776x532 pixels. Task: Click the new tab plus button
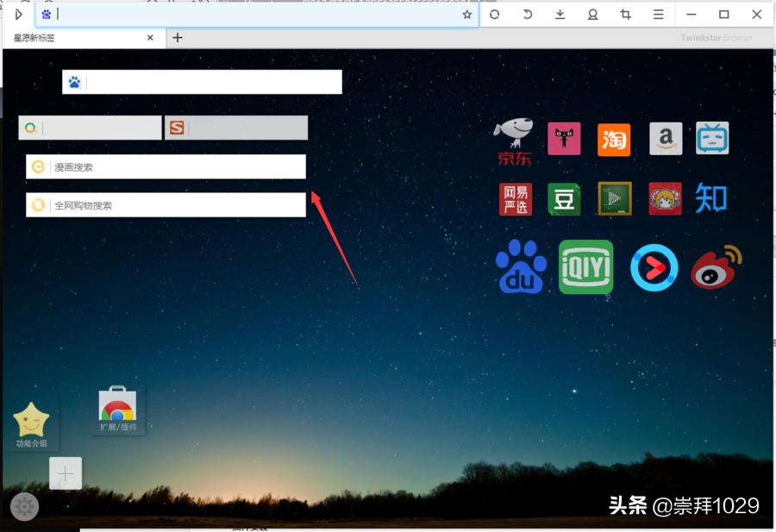[177, 37]
